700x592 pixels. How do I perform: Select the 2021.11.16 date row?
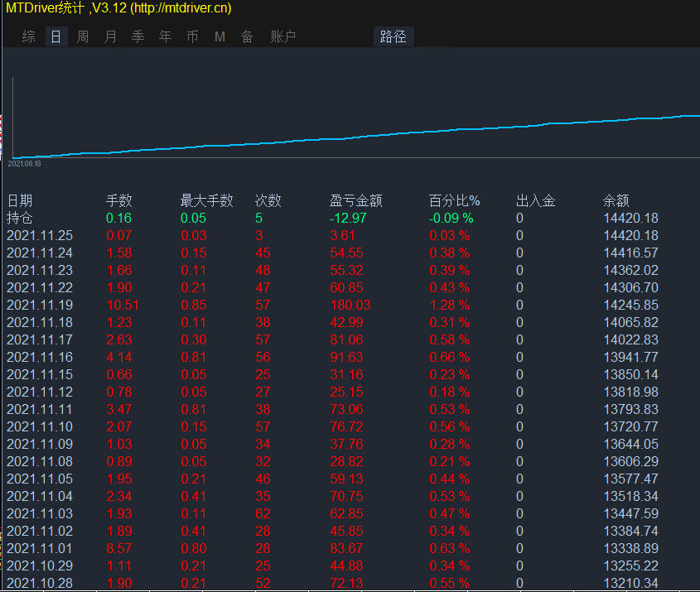tap(40, 358)
